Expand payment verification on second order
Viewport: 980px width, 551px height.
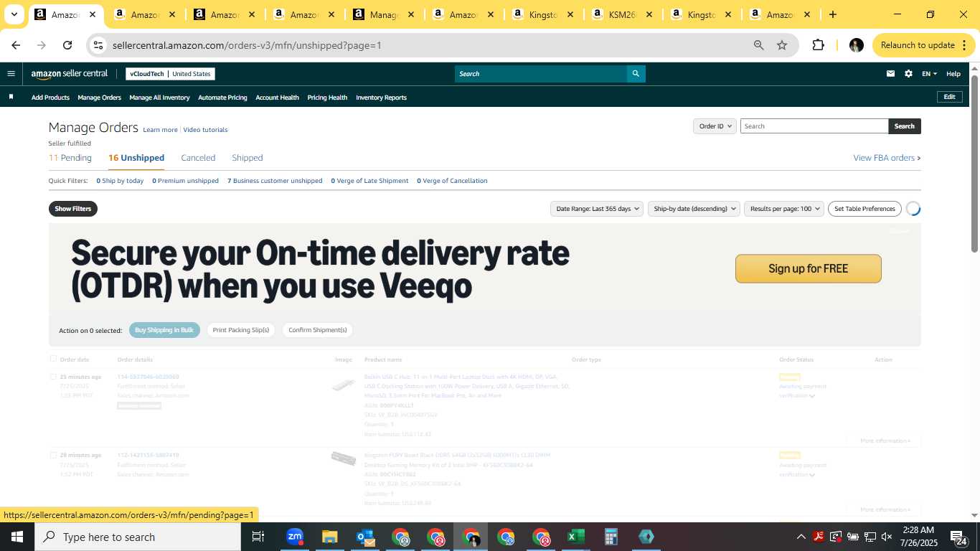pyautogui.click(x=812, y=475)
